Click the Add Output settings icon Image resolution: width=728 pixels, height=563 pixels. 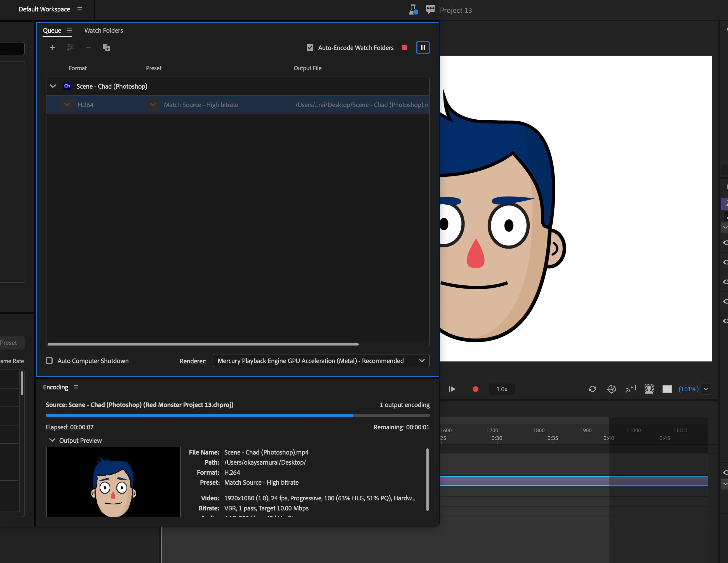coord(70,48)
